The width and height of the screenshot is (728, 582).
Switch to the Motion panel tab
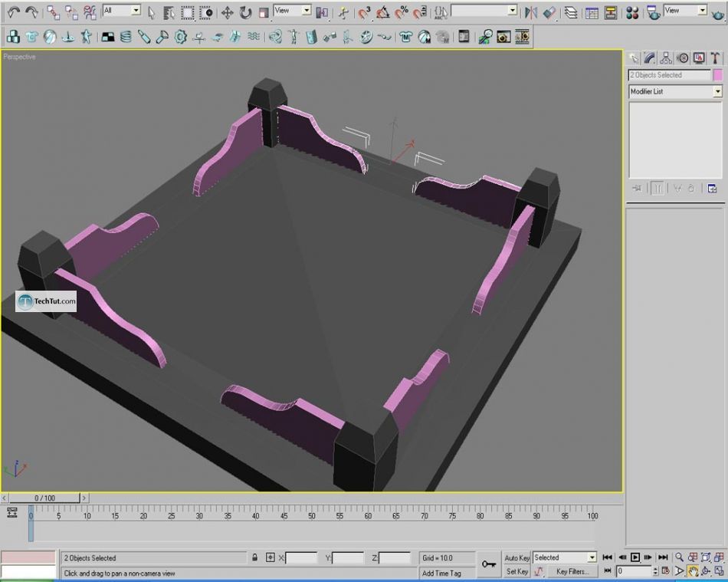(x=682, y=58)
